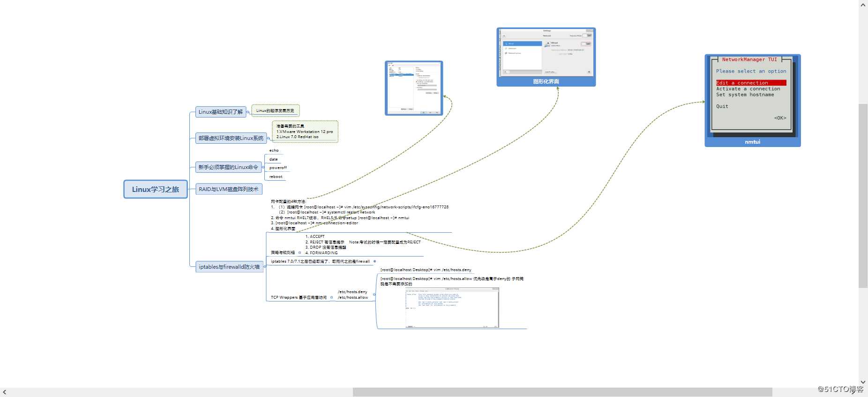Image resolution: width=868 pixels, height=397 pixels.
Task: Click Quit in the nmtui image
Action: tap(722, 106)
